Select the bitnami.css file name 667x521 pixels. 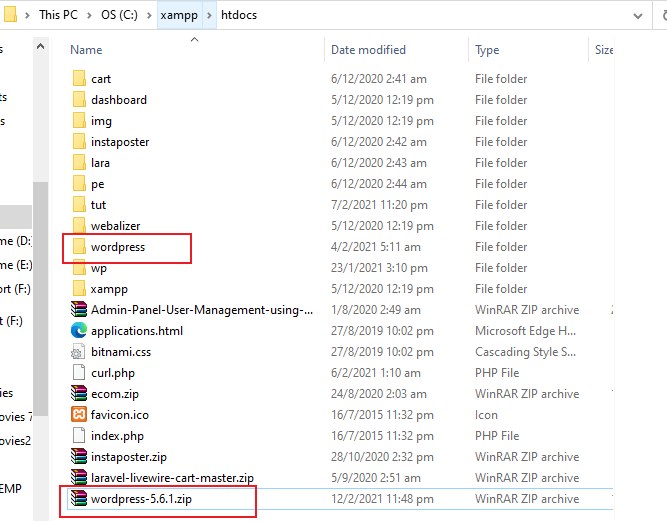(121, 352)
